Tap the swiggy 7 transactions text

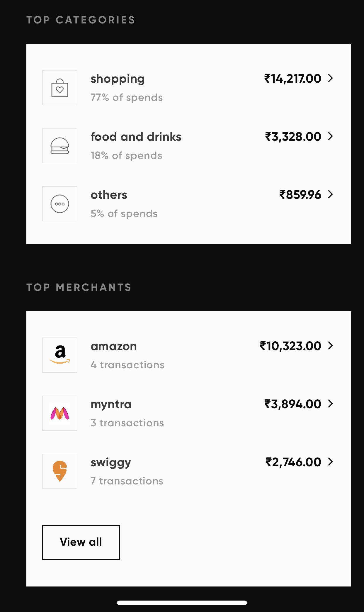(x=127, y=481)
